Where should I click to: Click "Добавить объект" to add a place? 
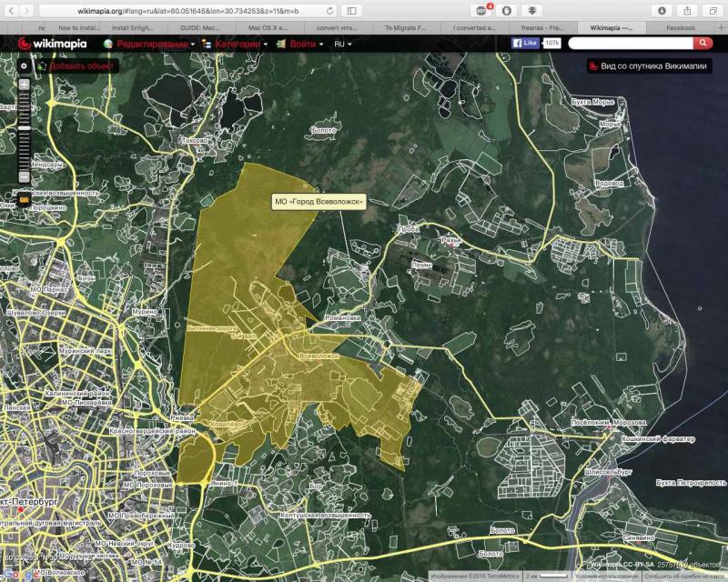pos(76,65)
